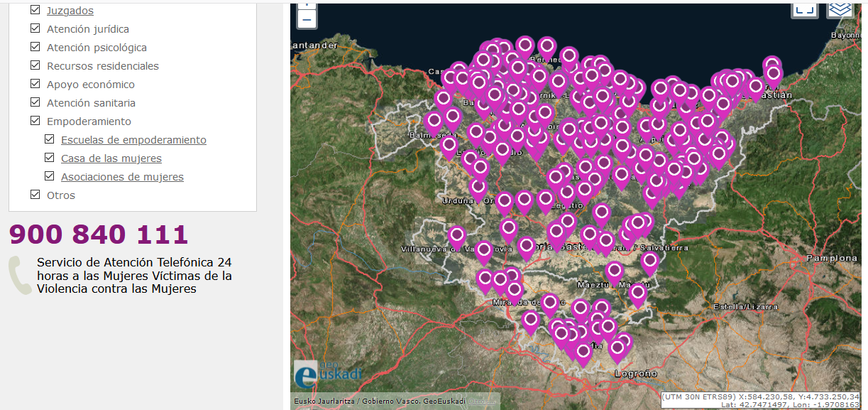Open the Juzgados link
This screenshot has height=410, width=868.
click(70, 11)
